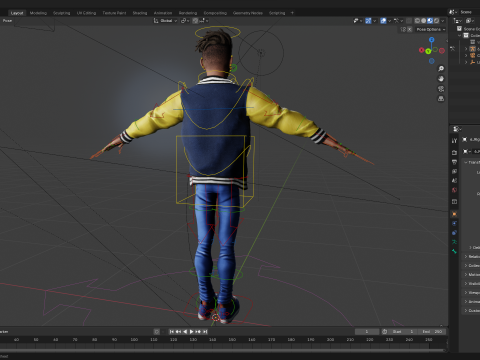The image size is (480, 360).
Task: Open the Layout workspace tab
Action: (17, 13)
